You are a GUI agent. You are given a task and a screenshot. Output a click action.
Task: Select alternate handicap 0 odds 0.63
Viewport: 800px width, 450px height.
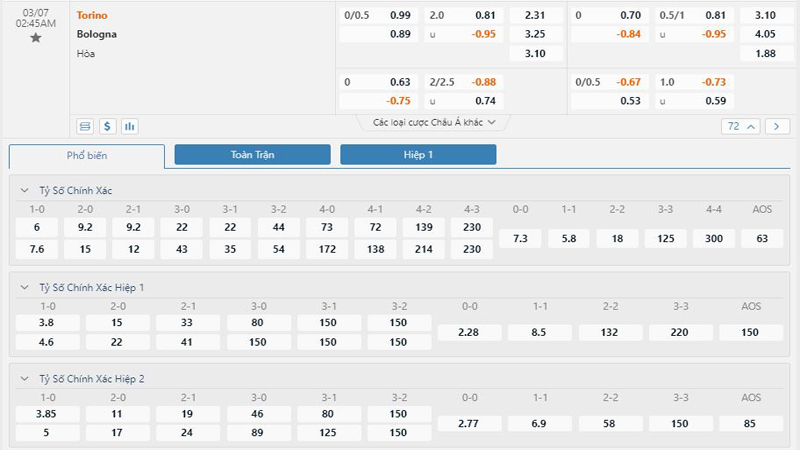point(379,82)
